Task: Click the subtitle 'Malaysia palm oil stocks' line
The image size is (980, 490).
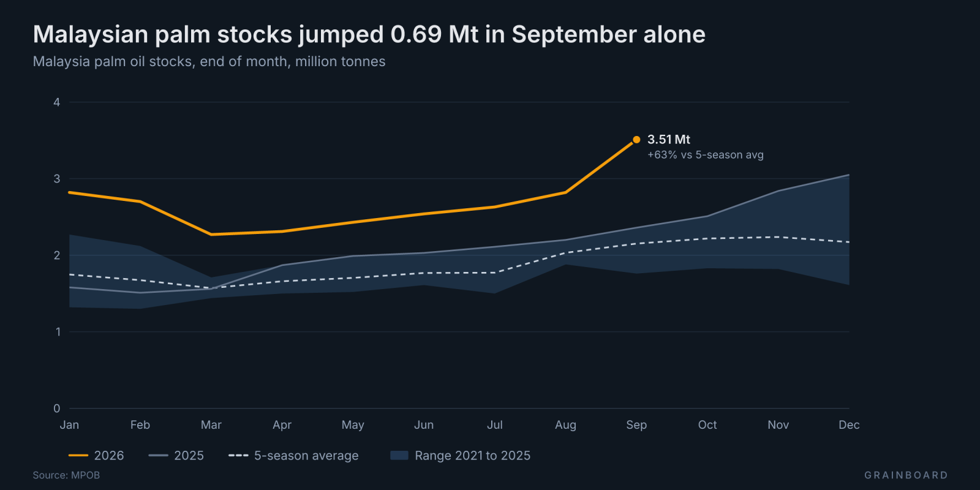Action: pyautogui.click(x=209, y=62)
